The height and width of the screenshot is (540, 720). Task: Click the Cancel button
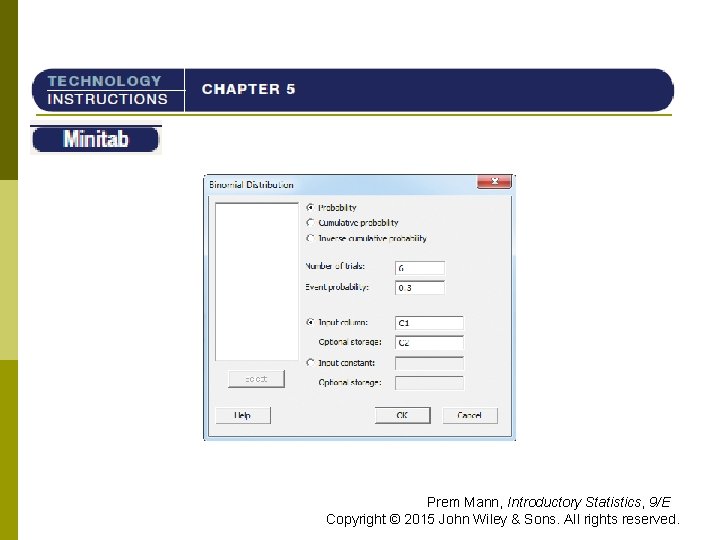click(x=470, y=415)
